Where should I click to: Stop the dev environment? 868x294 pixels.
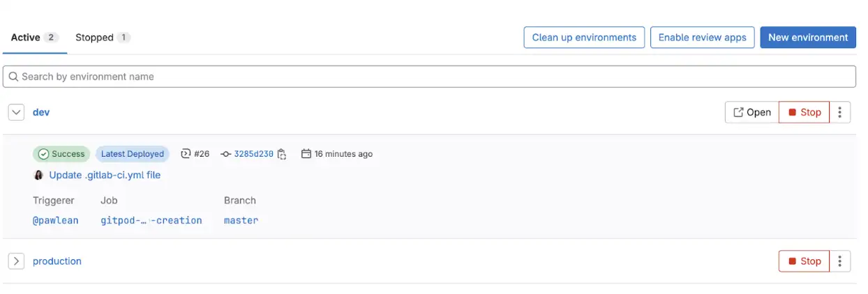click(804, 112)
